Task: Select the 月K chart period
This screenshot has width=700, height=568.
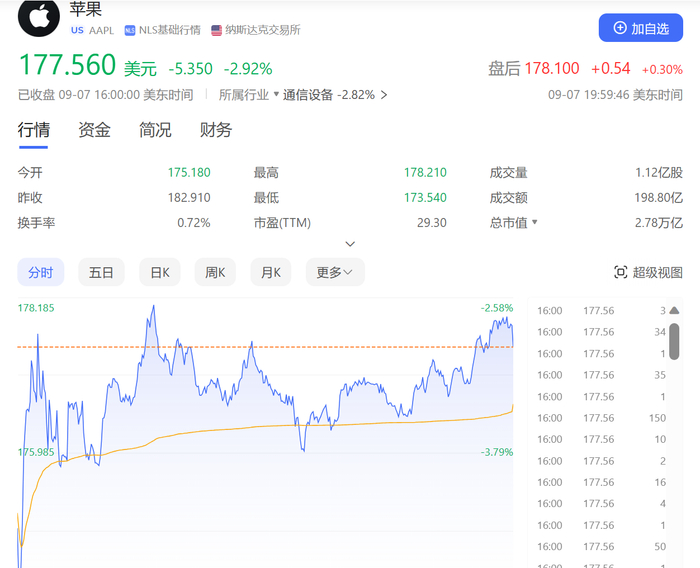Action: point(271,272)
